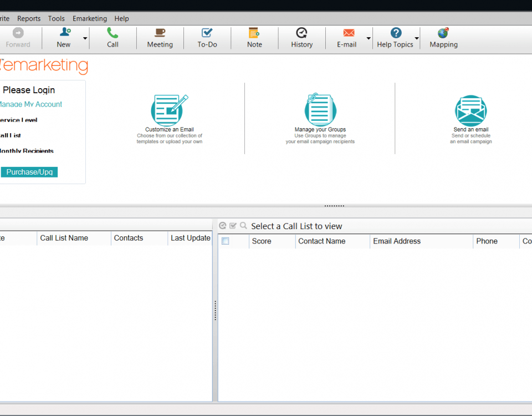Click the 'Customize an Email' caption
The height and width of the screenshot is (416, 532).
170,129
